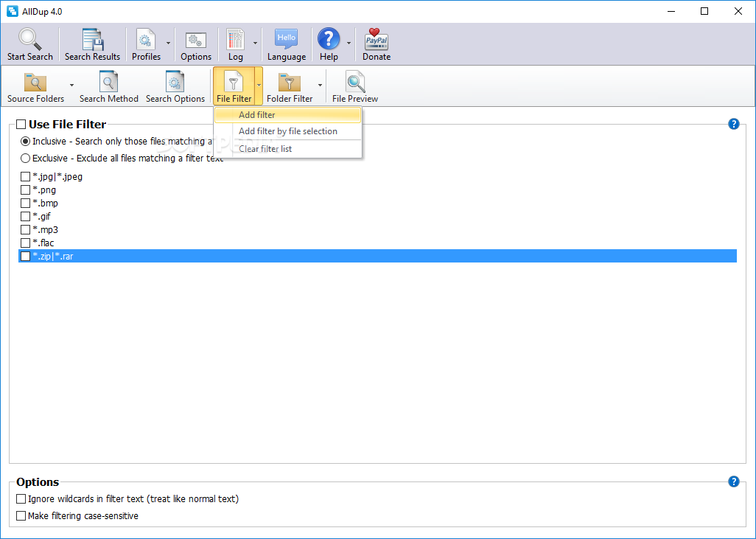756x539 pixels.
Task: Open the Log icon
Action: click(x=235, y=39)
